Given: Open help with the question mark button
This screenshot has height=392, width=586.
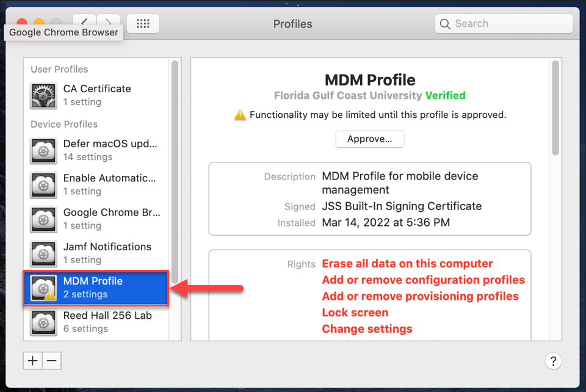Looking at the screenshot, I should pyautogui.click(x=553, y=361).
